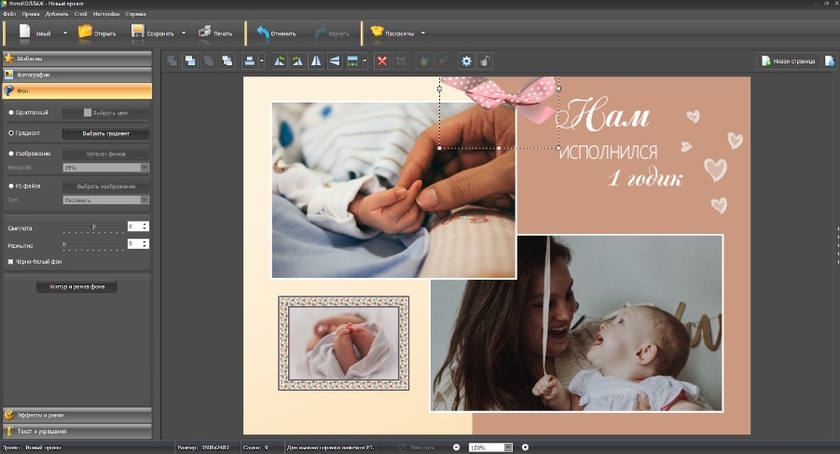Click the Выбрать градиент button
This screenshot has height=454, width=840.
click(106, 133)
